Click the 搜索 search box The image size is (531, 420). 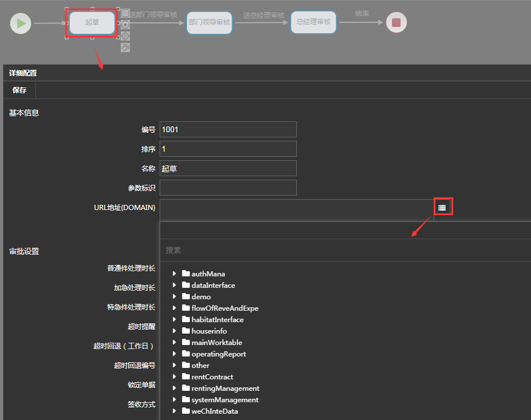[343, 250]
